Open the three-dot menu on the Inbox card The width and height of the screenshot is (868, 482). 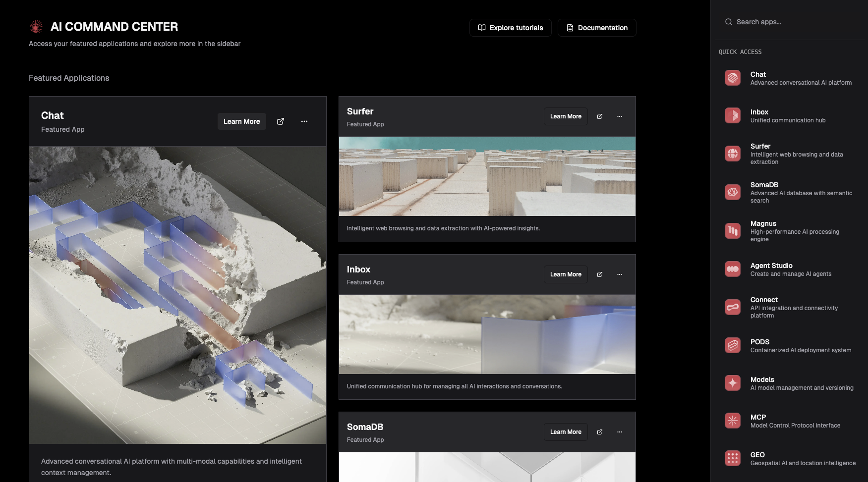point(620,274)
